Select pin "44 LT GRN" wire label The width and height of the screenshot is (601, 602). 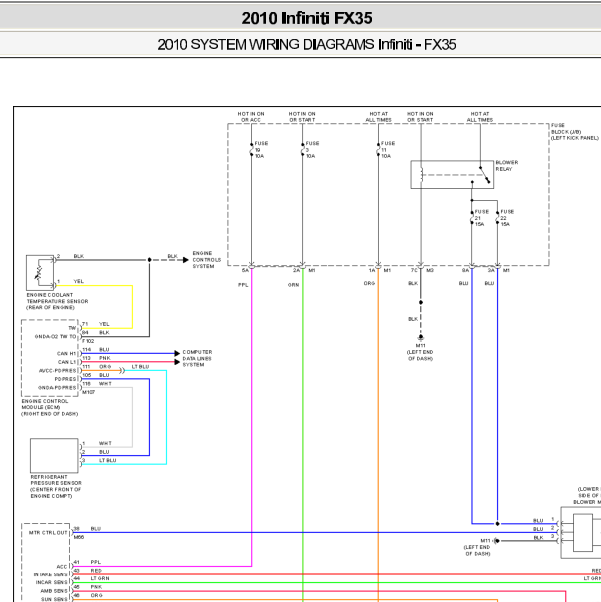click(x=91, y=578)
